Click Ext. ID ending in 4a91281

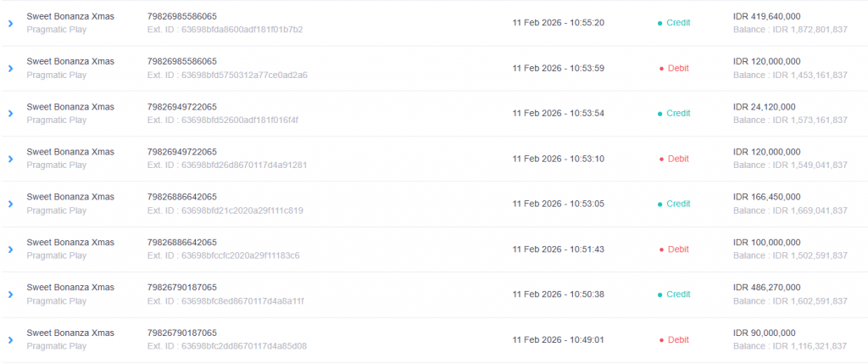227,165
